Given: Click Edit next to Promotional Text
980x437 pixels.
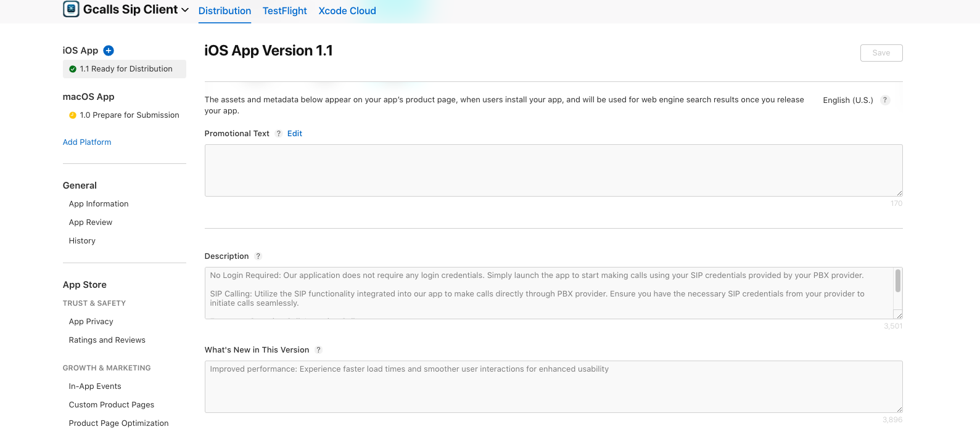Looking at the screenshot, I should 295,134.
